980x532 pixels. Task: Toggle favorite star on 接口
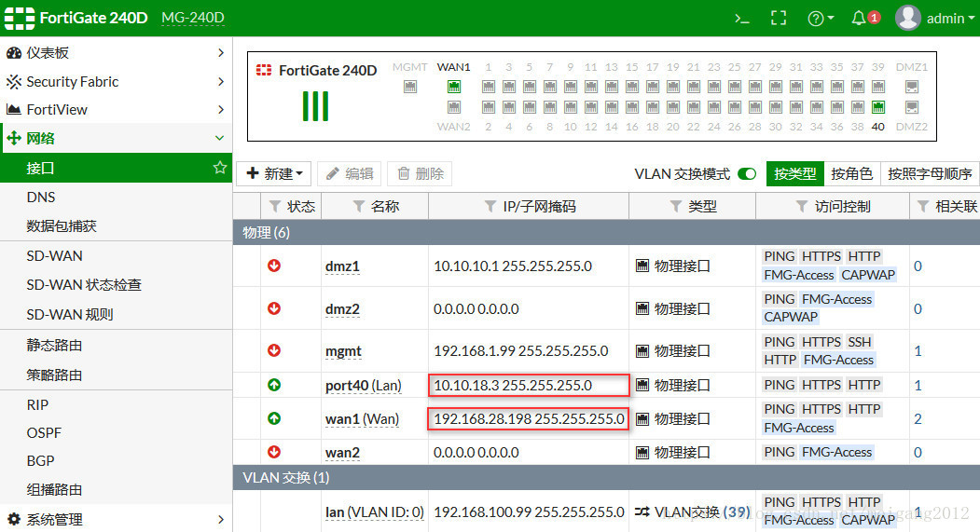pyautogui.click(x=219, y=168)
